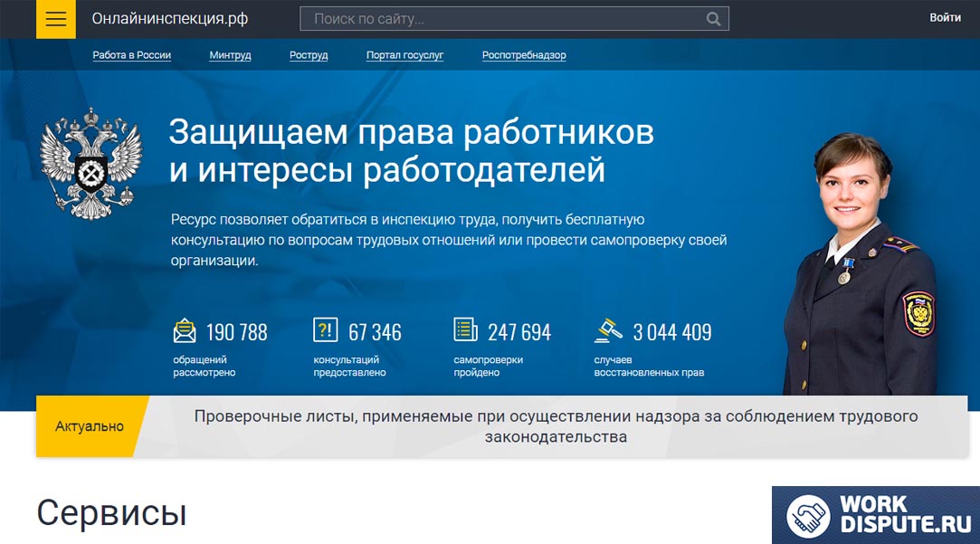Click the 67 346 statistic number
Image resolution: width=980 pixels, height=544 pixels.
click(x=375, y=332)
